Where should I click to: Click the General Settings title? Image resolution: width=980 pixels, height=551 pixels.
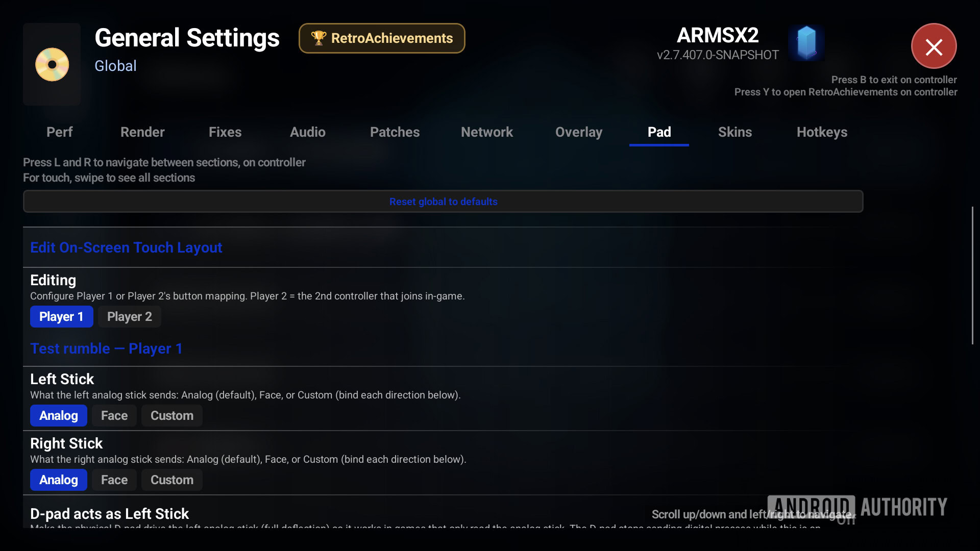click(187, 38)
